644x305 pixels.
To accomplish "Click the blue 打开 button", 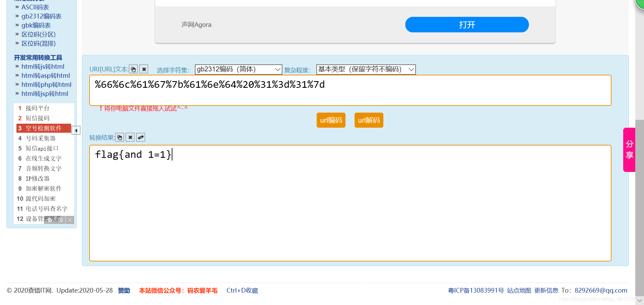I will click(x=467, y=25).
